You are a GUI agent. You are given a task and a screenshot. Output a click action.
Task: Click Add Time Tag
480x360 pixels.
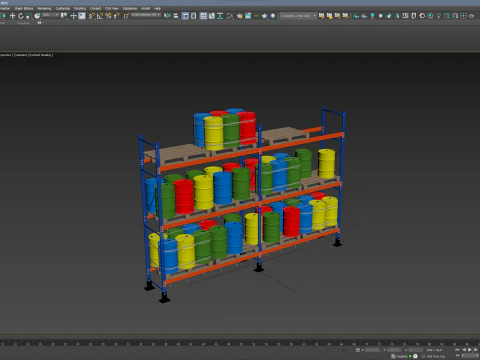[x=436, y=356]
